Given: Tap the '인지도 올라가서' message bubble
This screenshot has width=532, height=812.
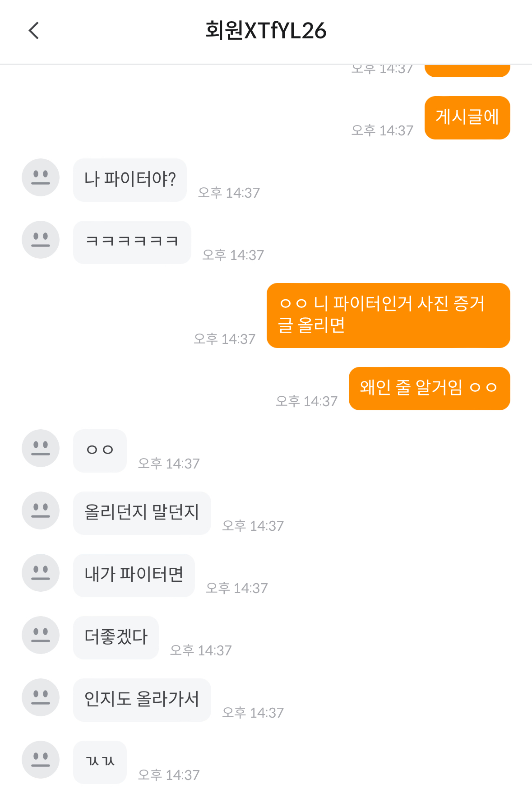Looking at the screenshot, I should (142, 700).
